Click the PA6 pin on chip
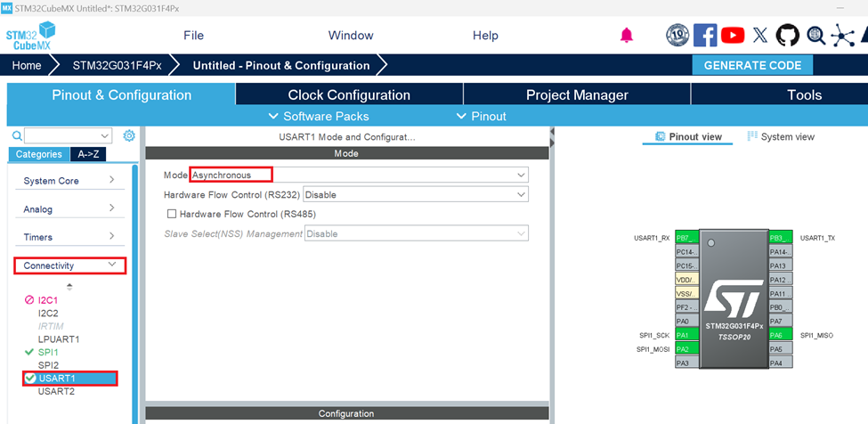 pyautogui.click(x=781, y=335)
